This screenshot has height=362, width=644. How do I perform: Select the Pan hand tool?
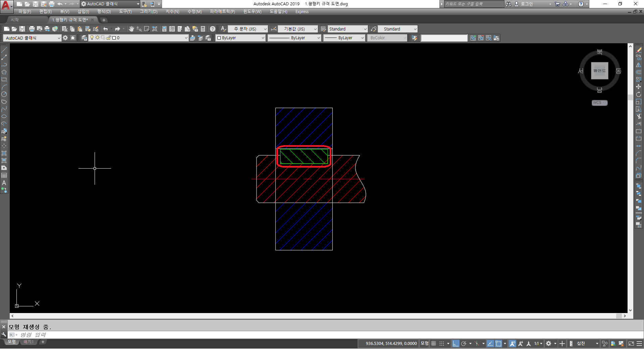tap(131, 29)
